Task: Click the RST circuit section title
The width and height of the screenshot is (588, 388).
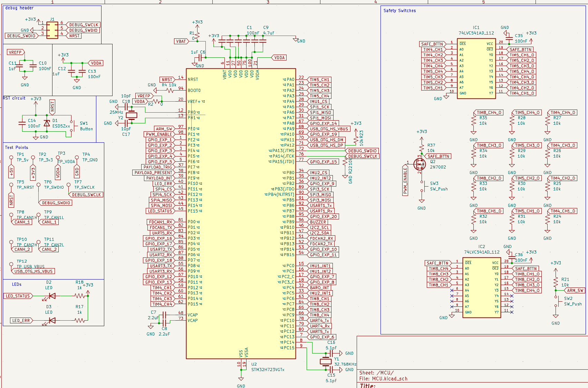Action: coord(14,98)
